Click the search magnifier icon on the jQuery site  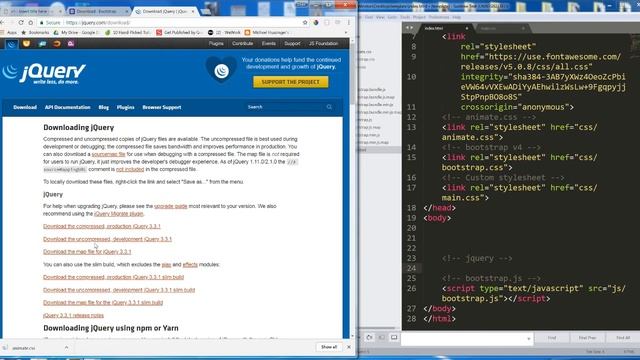(329, 107)
